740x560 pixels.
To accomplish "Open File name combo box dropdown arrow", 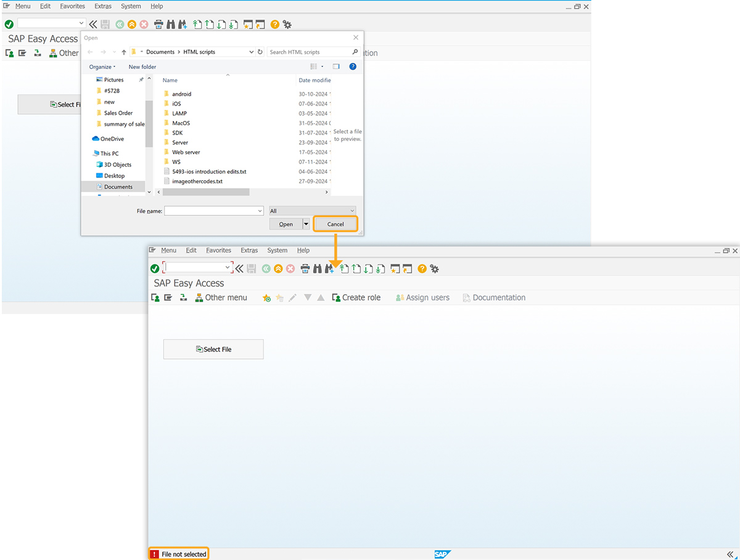I will pyautogui.click(x=260, y=211).
